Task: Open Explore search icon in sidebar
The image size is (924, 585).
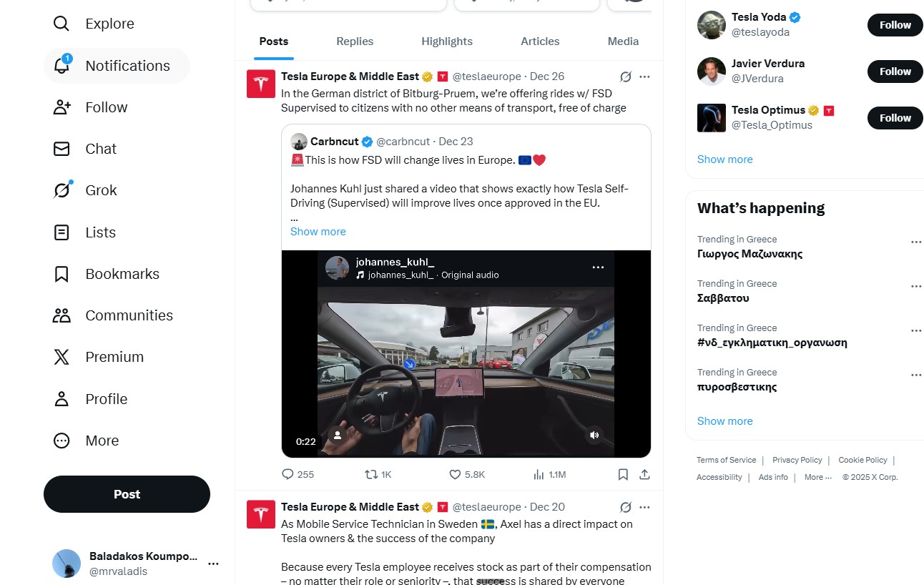Action: click(x=62, y=24)
